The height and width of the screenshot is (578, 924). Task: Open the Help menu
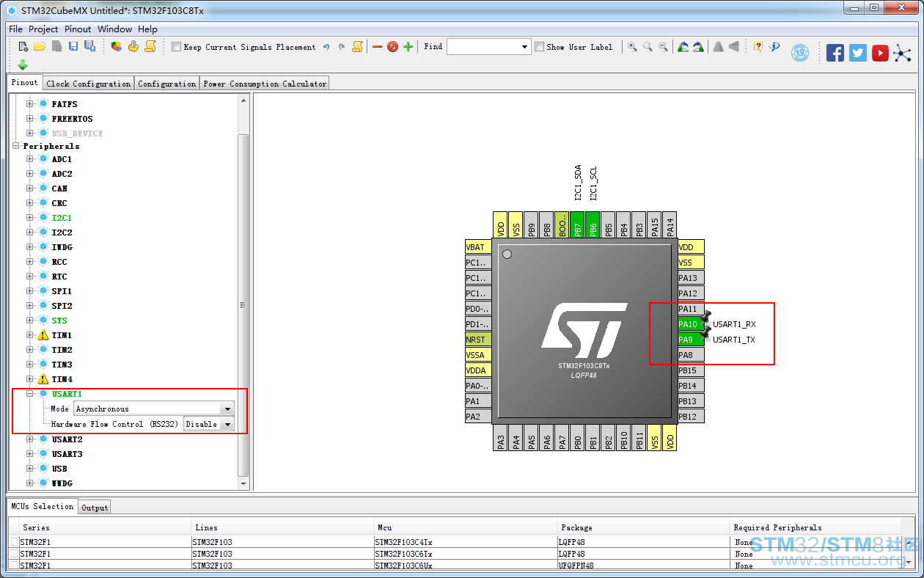tap(147, 29)
